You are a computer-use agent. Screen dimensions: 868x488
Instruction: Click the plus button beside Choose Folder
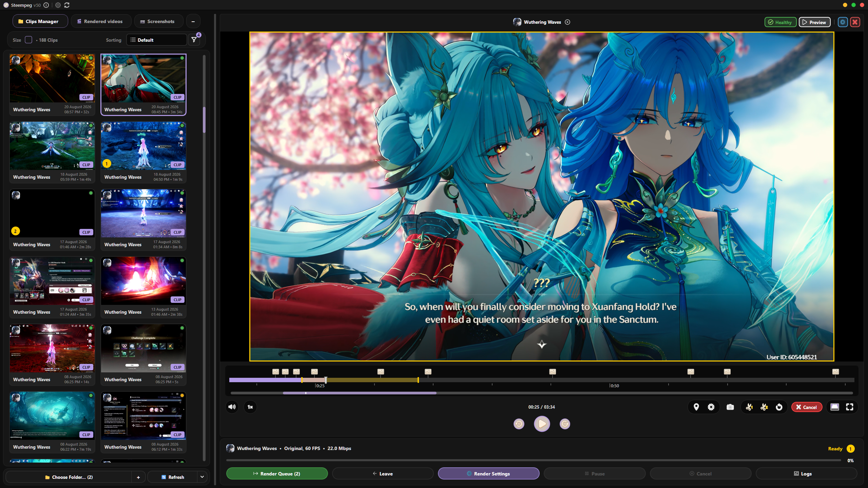pyautogui.click(x=138, y=477)
